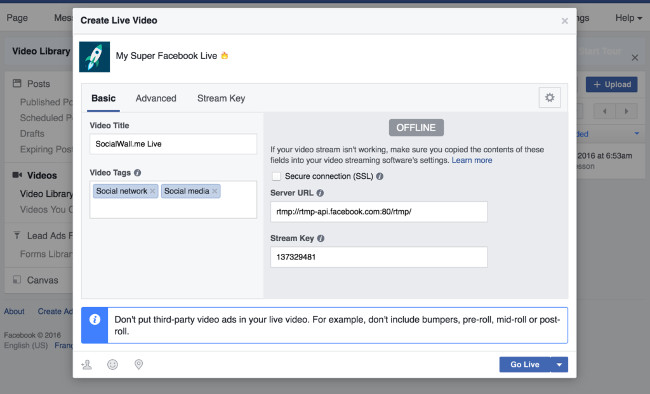650x394 pixels.
Task: Switch to the Stream Key tab
Action: pyautogui.click(x=221, y=99)
